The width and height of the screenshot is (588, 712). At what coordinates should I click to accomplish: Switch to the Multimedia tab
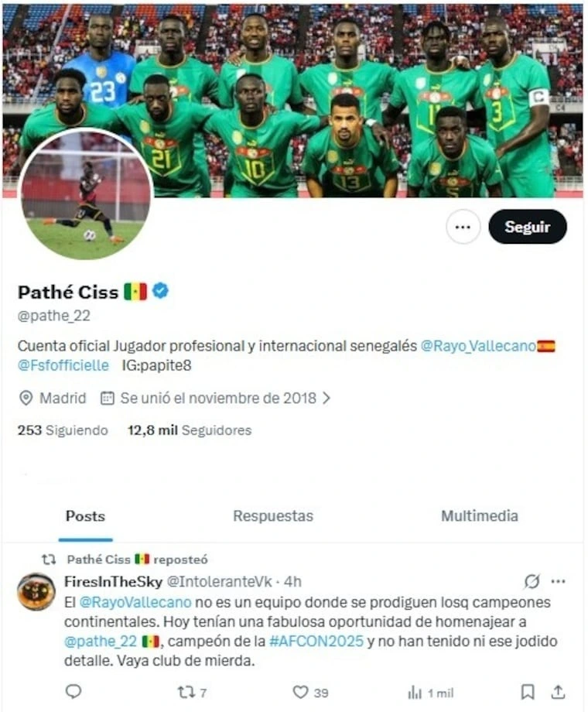point(480,516)
